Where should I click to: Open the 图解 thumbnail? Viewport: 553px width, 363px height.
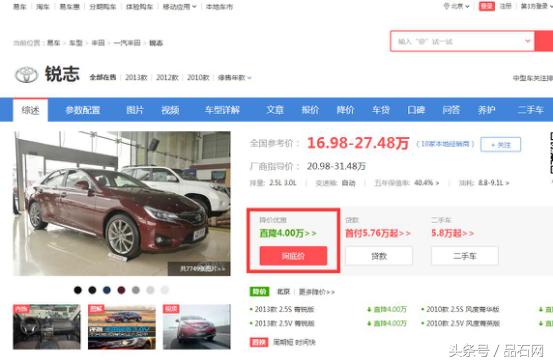[122, 327]
